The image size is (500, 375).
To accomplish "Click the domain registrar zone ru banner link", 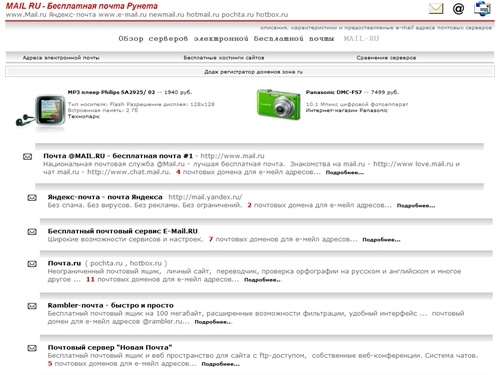I will point(253,72).
